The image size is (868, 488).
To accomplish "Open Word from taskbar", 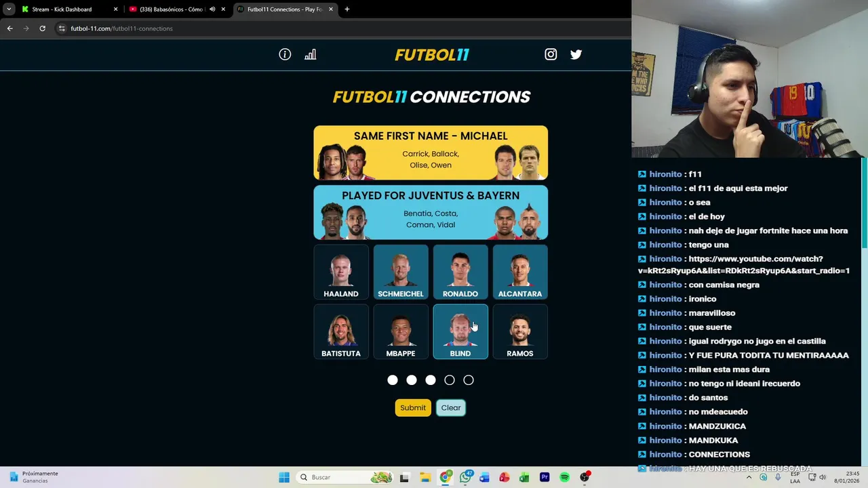I will (484, 477).
